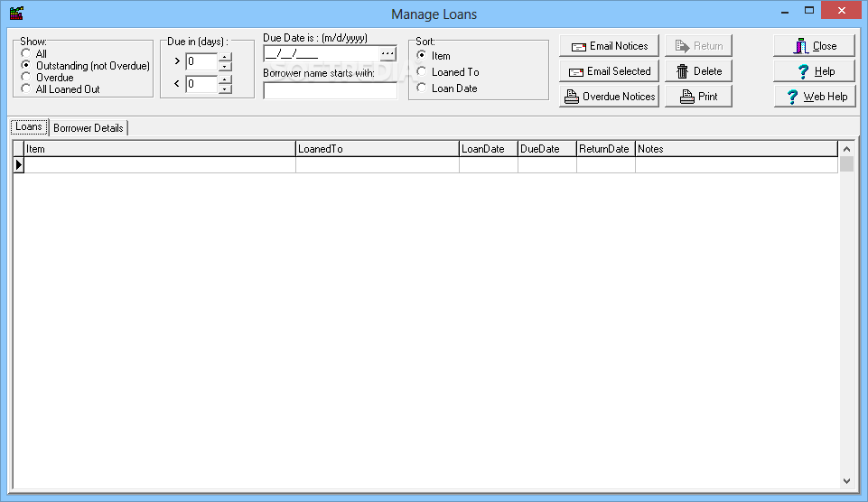Close the Manage Loans dialog via Close button
Screen dimensions: 868x502
click(x=815, y=46)
